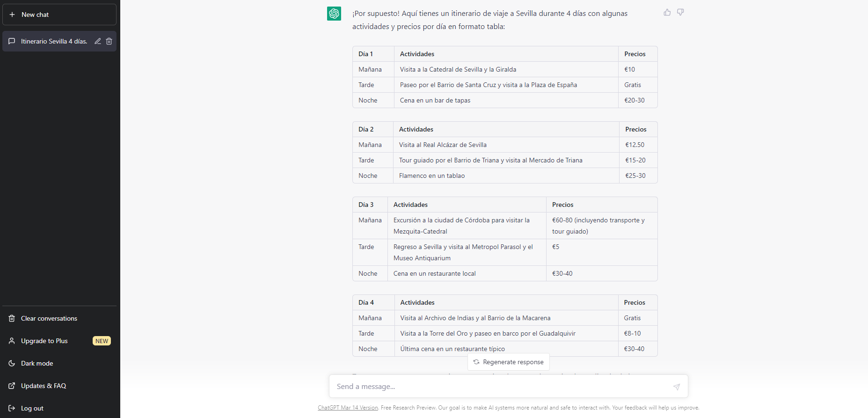Screen dimensions: 868x418
Task: Click Regenerate response button
Action: point(509,362)
